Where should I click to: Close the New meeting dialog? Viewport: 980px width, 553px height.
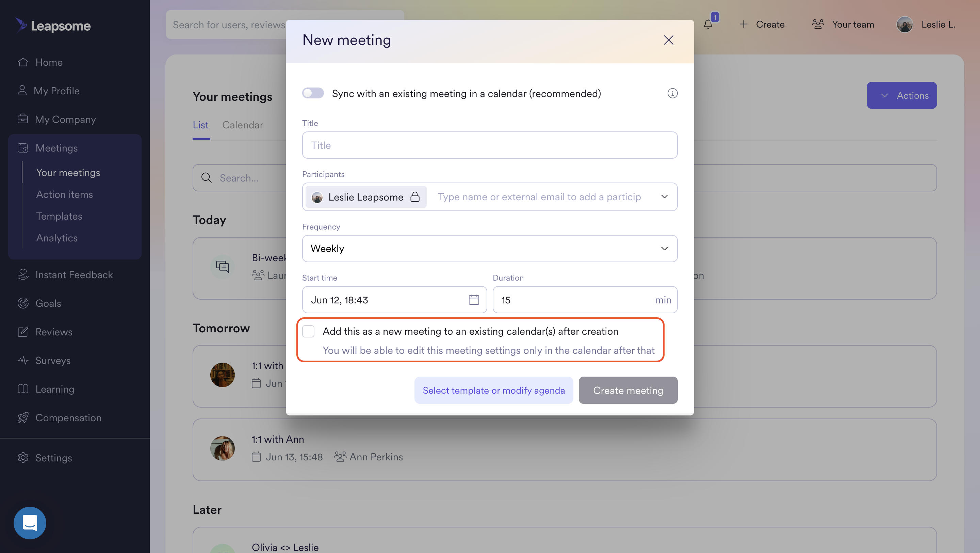668,40
